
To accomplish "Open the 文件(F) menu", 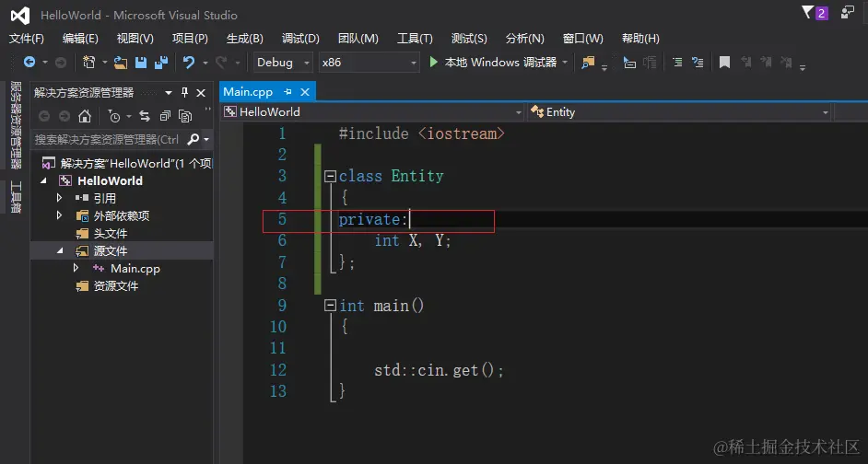I will point(27,38).
